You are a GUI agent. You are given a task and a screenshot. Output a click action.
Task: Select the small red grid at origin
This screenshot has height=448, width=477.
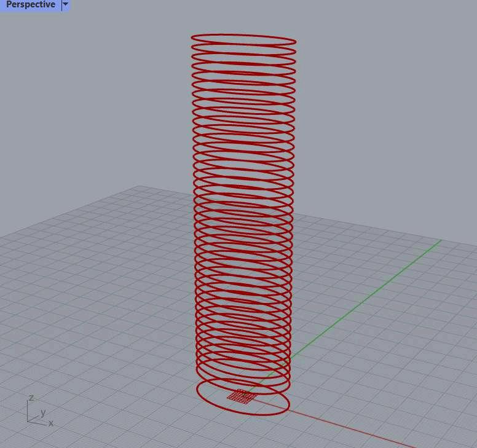242,396
